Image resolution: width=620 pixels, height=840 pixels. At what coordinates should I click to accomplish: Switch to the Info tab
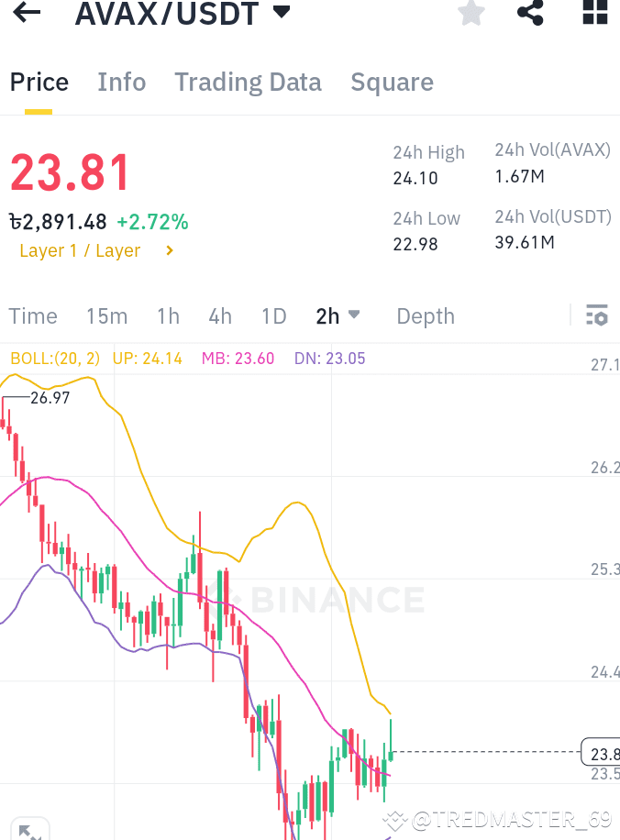(x=121, y=82)
